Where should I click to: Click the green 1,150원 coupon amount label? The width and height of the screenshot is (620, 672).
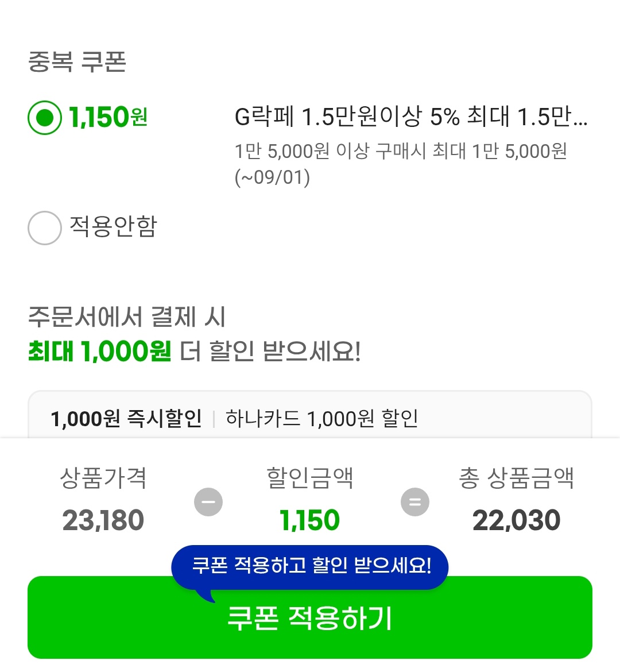(108, 118)
